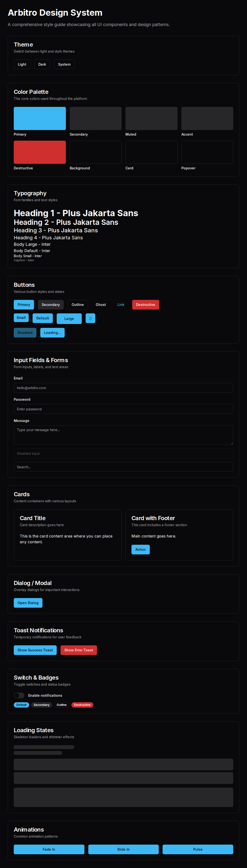Click the Default size button
Screen dimensions: 247x868
42,318
